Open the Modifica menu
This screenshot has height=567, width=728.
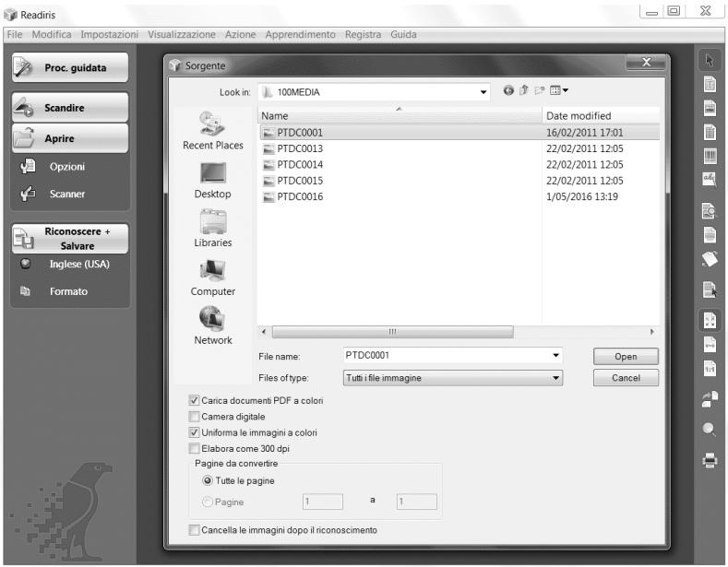pyautogui.click(x=52, y=34)
